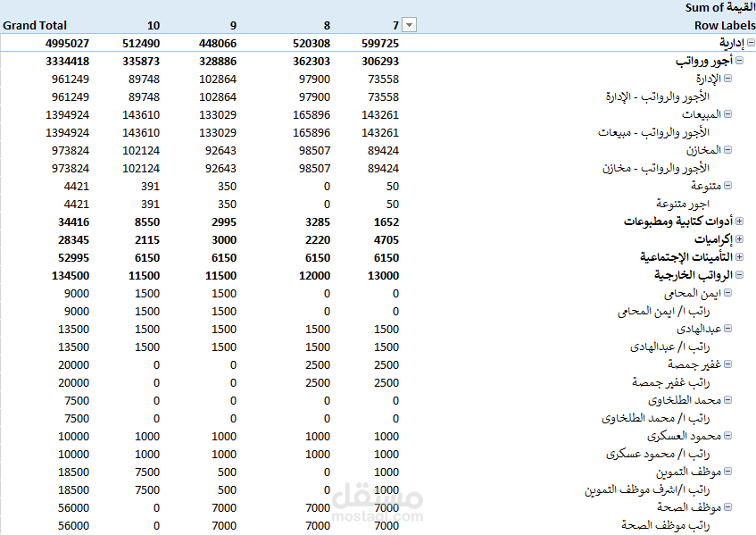Select column header 7
756x535 pixels.
pos(395,26)
